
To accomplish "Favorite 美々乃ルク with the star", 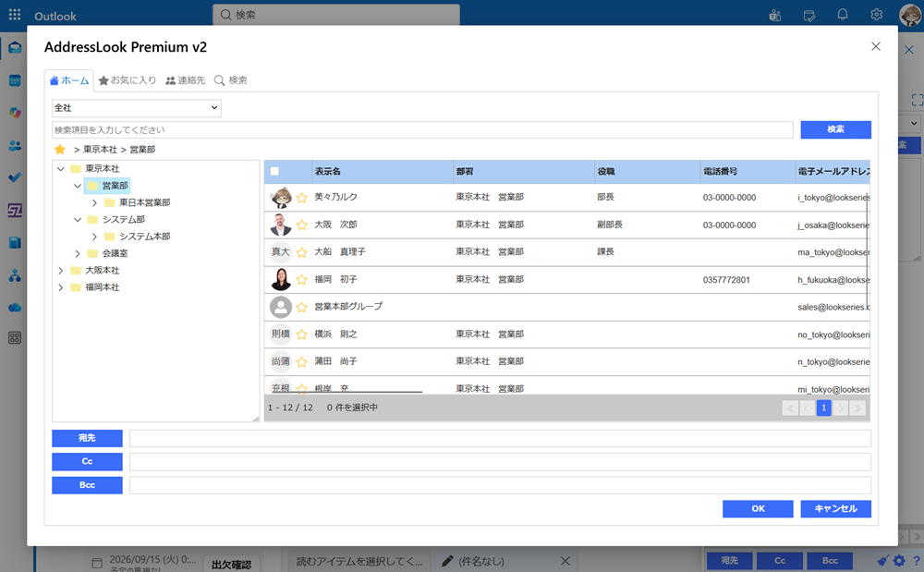I will pyautogui.click(x=302, y=198).
